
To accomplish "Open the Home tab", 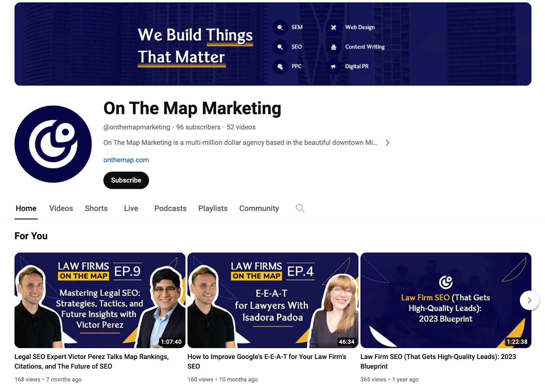I will (26, 208).
